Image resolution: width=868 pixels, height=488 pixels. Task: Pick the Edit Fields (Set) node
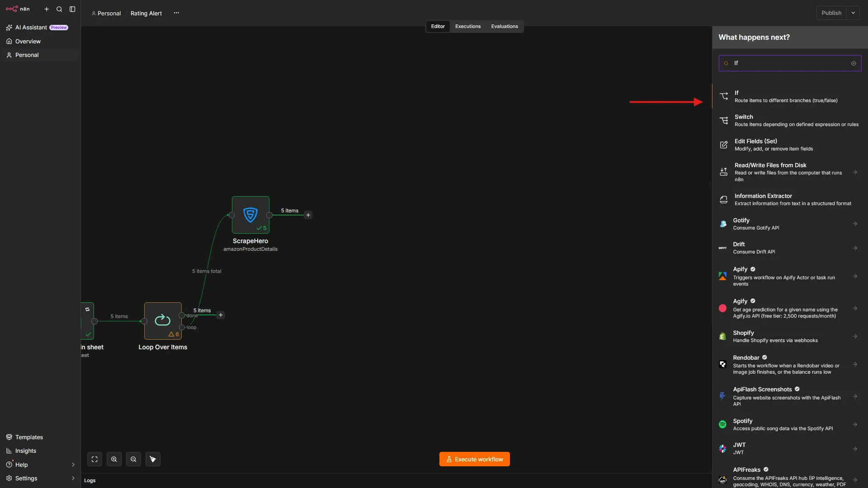(x=790, y=145)
